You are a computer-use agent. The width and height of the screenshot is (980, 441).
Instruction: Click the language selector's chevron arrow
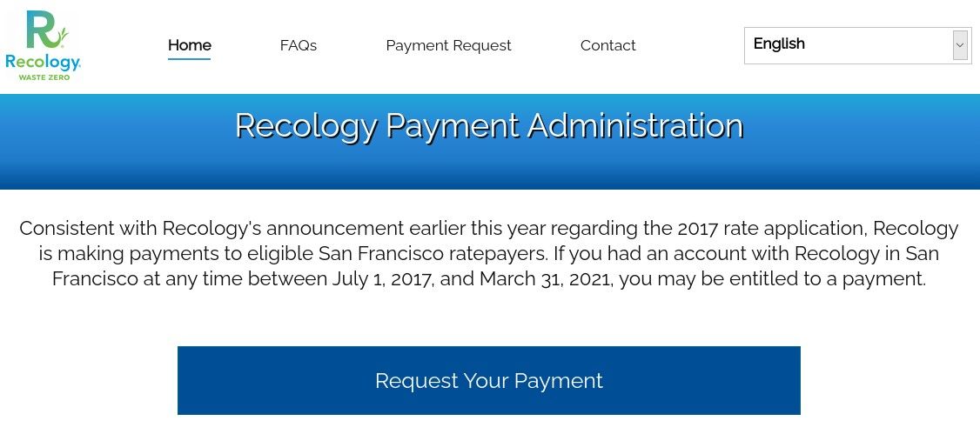pyautogui.click(x=960, y=45)
